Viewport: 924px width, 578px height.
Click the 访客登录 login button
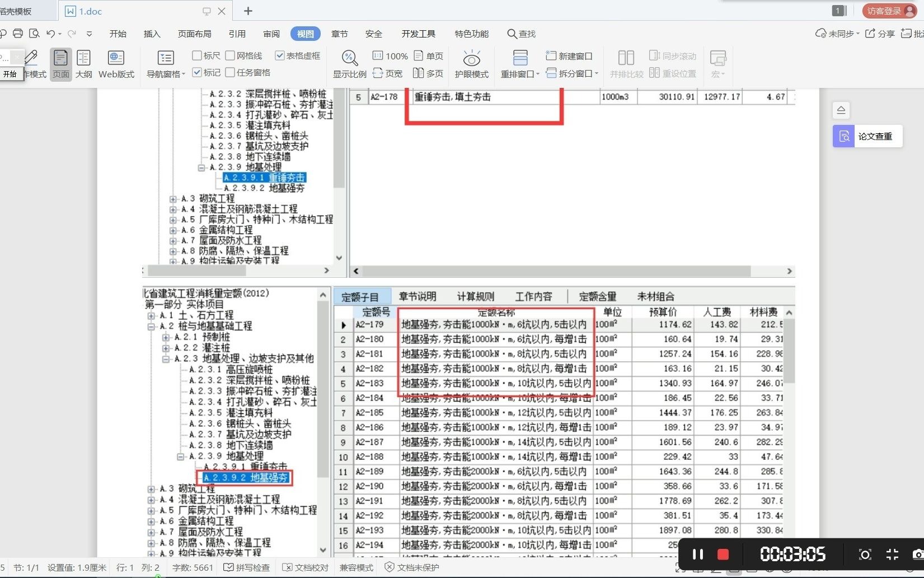point(890,11)
